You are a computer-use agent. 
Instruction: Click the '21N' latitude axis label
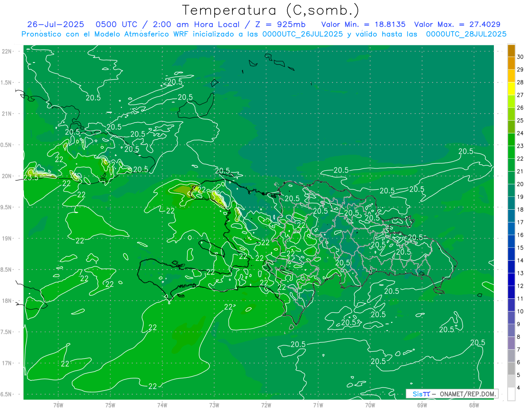tap(6, 114)
